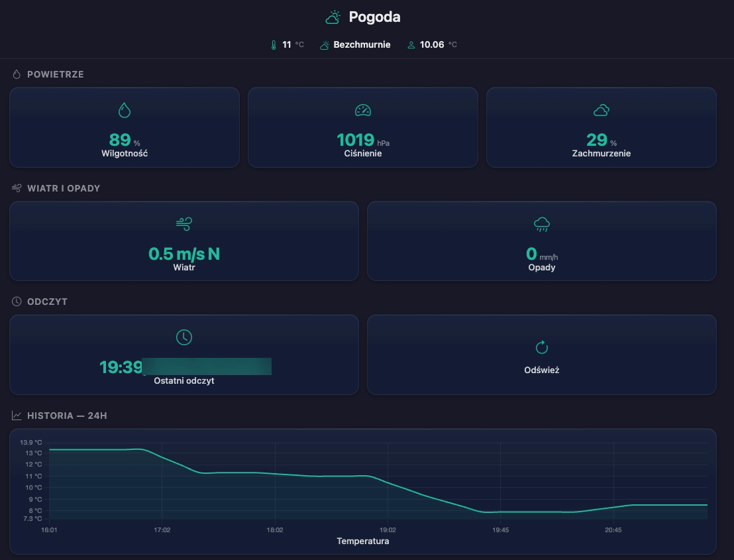Click the 0.5 m/s N wind value
The image size is (734, 560).
click(184, 254)
